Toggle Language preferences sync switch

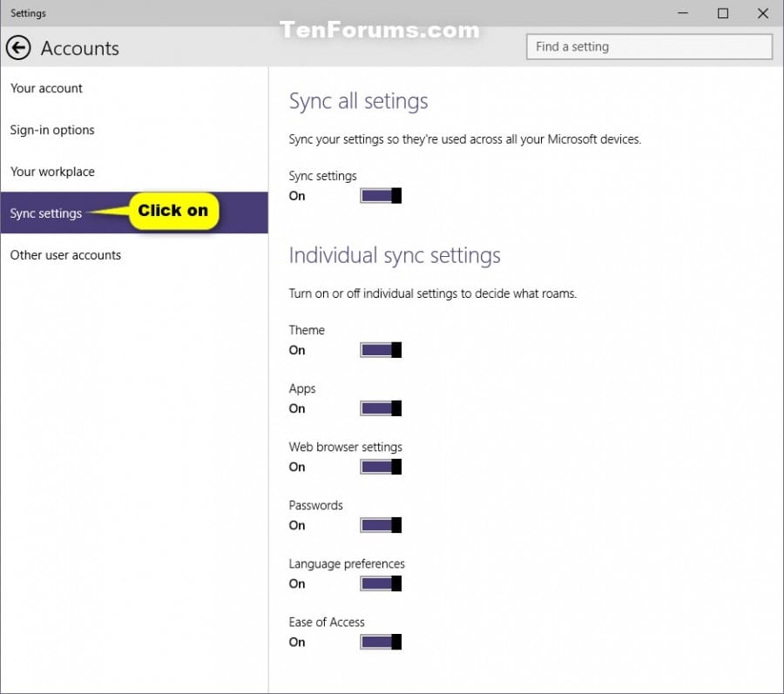[x=381, y=583]
